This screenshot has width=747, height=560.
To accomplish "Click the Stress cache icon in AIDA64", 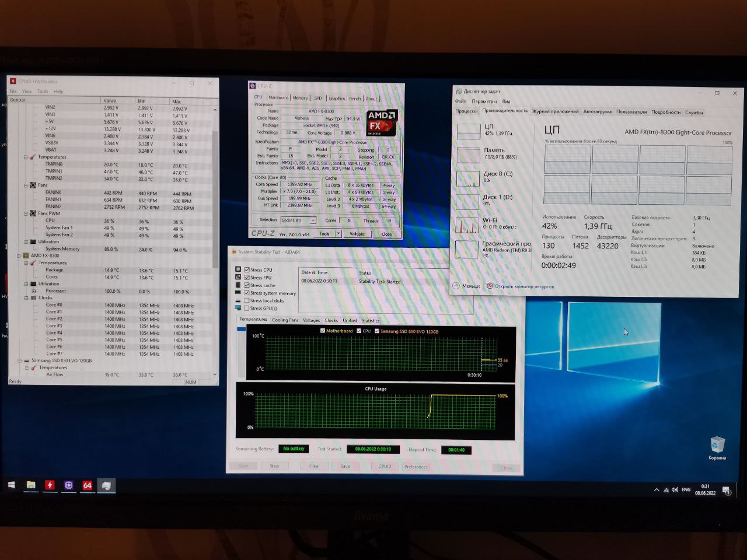I will [x=238, y=285].
